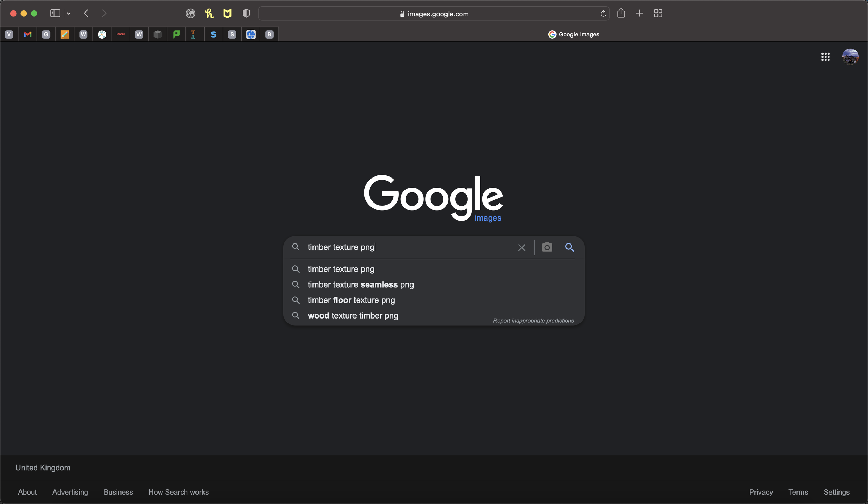This screenshot has height=504, width=868.
Task: Switch to the pinned green speech-bubble tab
Action: [x=176, y=34]
